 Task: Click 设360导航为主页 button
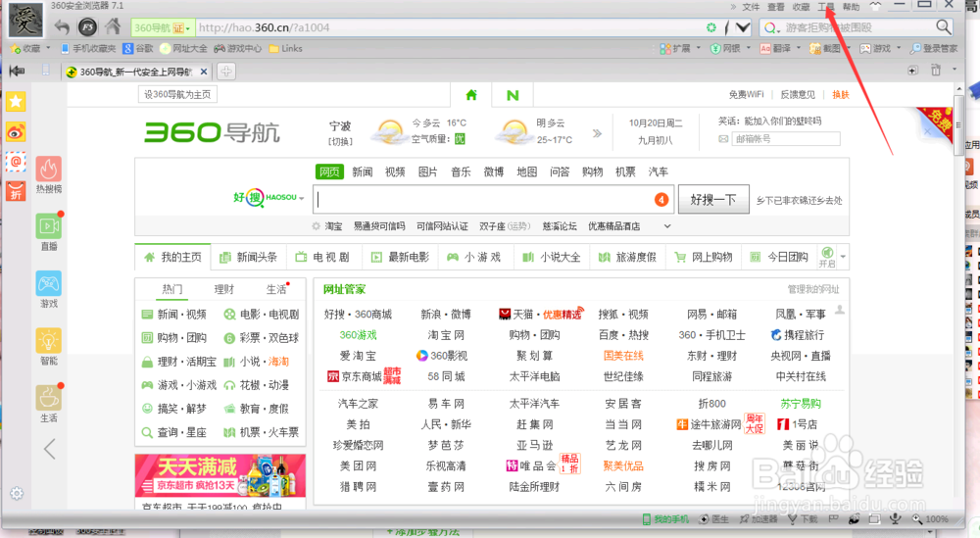(x=177, y=94)
